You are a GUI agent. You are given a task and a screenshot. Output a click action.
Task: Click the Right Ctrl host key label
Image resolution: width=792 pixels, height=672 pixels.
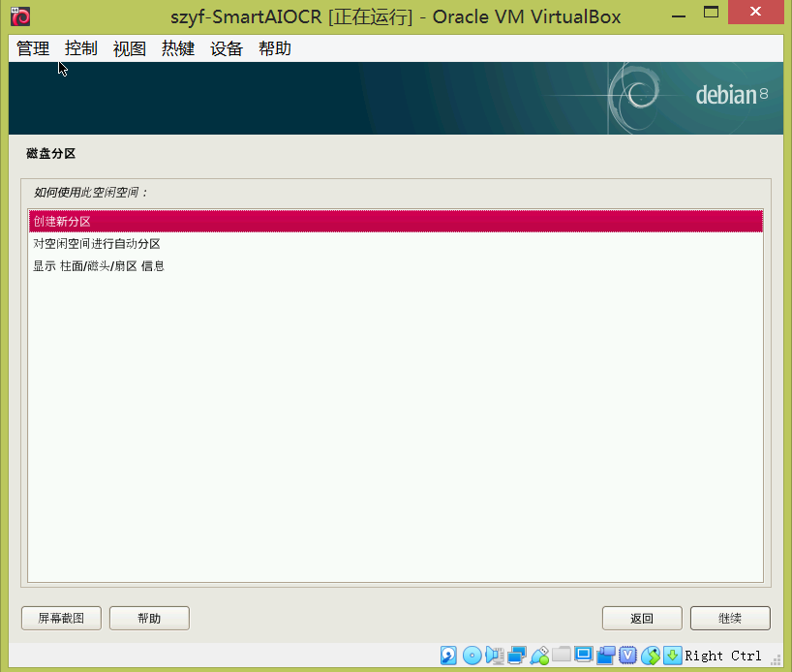[723, 656]
